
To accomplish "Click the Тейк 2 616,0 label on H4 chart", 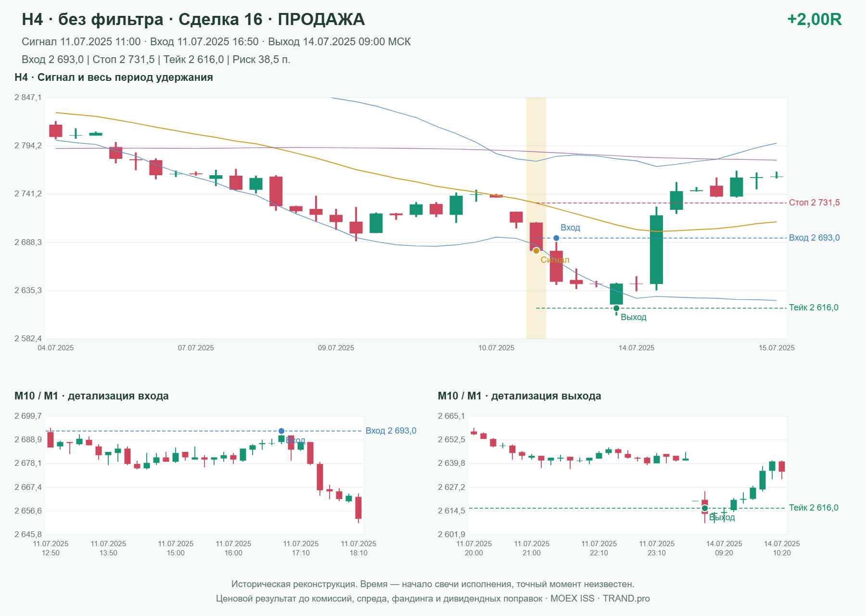I will (x=814, y=308).
